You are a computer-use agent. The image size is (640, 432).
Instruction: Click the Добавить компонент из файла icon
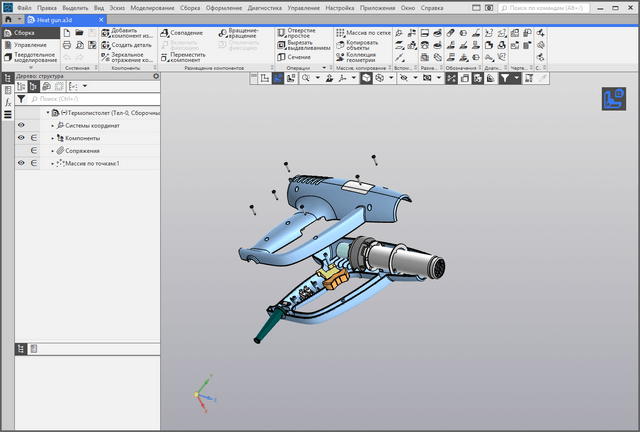tap(105, 33)
